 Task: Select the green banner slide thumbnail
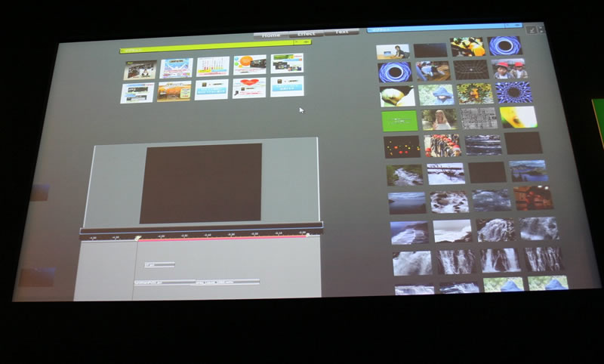click(x=287, y=63)
